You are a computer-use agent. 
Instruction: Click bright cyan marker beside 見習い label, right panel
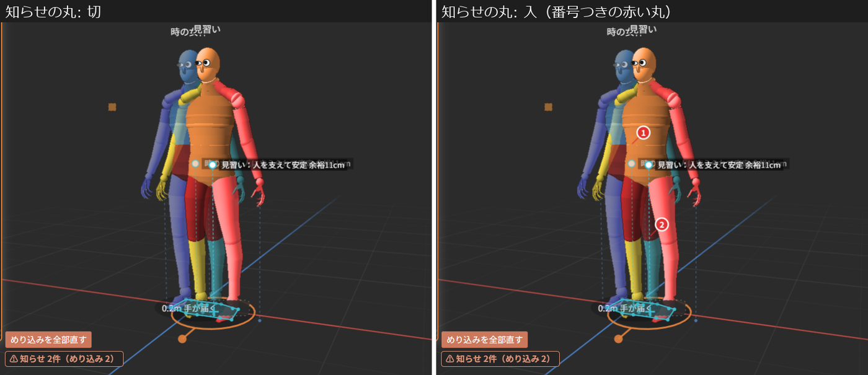pos(649,165)
